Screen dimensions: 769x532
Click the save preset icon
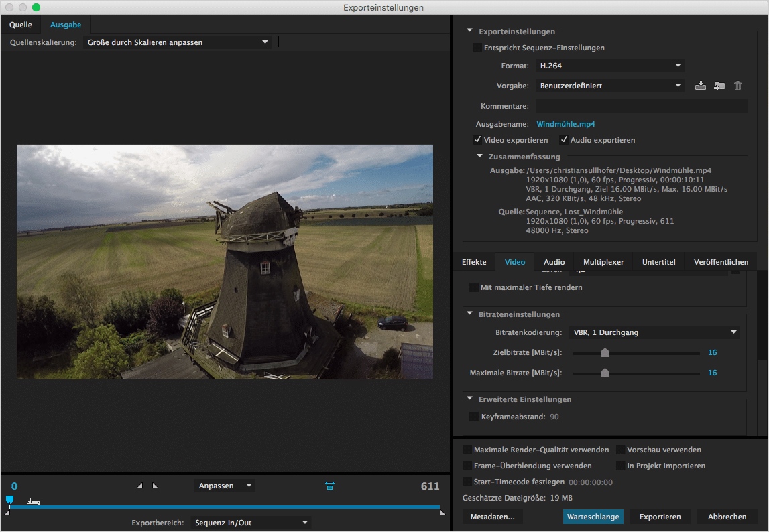(701, 86)
